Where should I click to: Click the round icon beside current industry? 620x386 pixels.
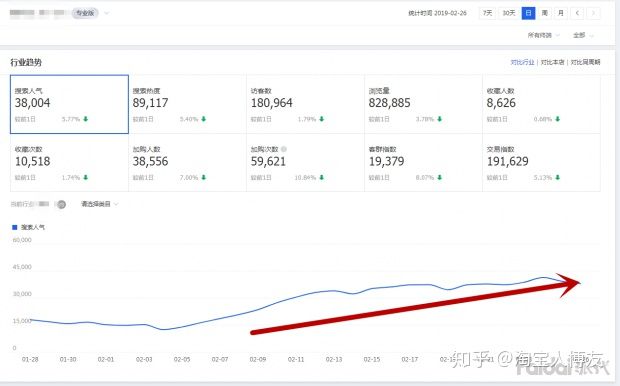coord(61,204)
